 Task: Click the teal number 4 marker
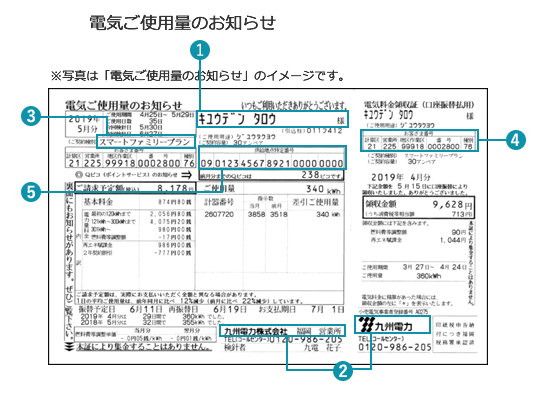516,140
